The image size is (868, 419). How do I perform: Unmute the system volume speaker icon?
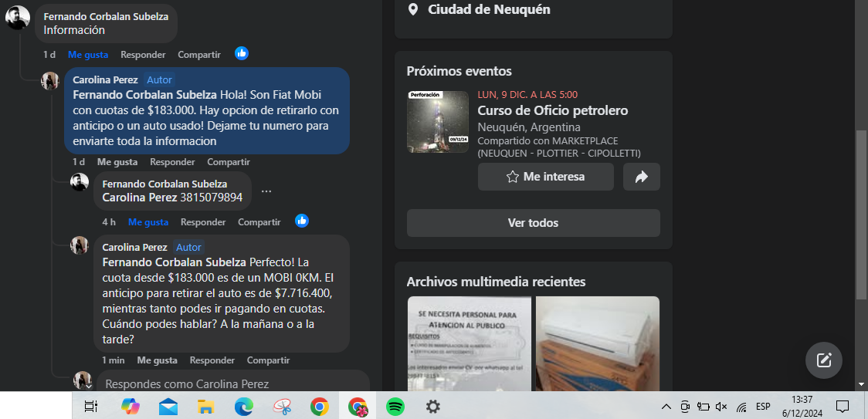tap(721, 407)
